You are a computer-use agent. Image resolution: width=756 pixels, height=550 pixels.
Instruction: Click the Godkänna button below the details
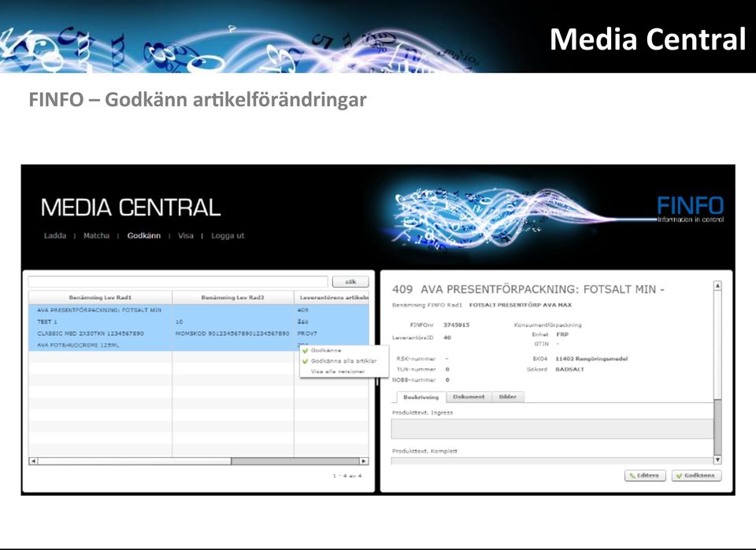tap(696, 475)
